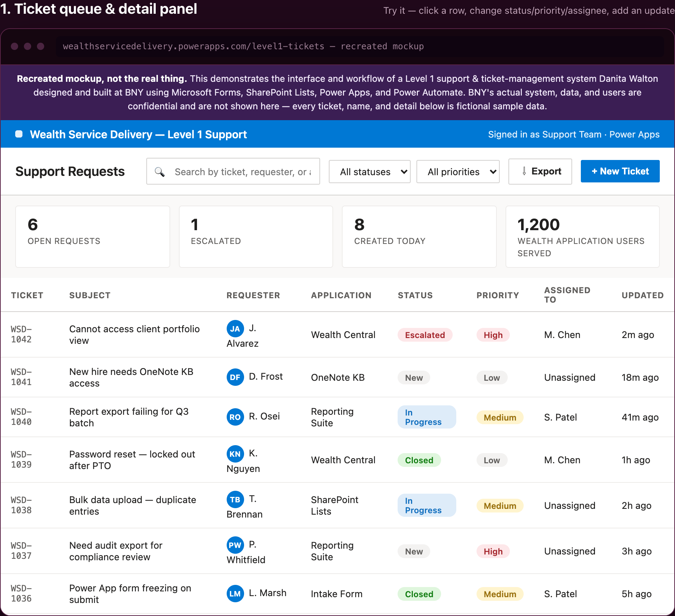Open the All statuses filter dropdown
675x616 pixels.
tap(369, 172)
